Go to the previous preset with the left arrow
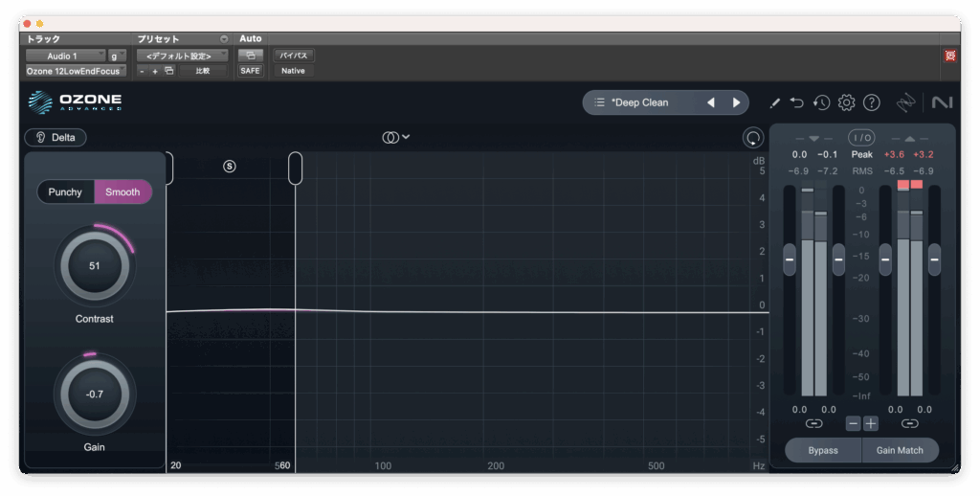Viewport: 980px width, 496px height. click(710, 102)
